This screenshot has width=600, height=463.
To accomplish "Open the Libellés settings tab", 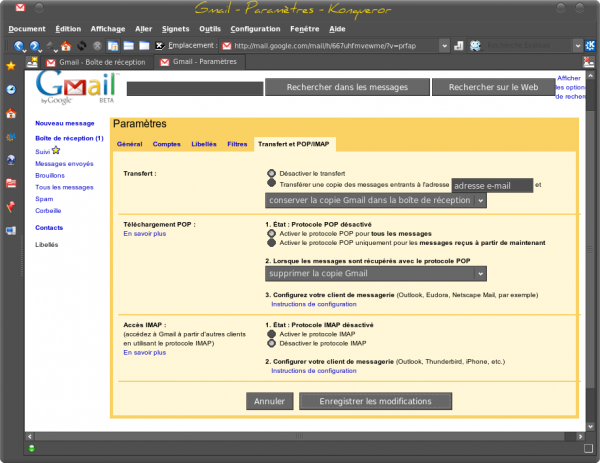I will coord(204,144).
